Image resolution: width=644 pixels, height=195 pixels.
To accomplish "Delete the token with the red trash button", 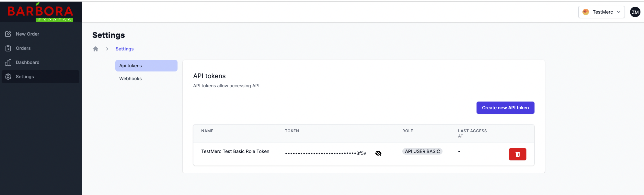I will (x=517, y=154).
